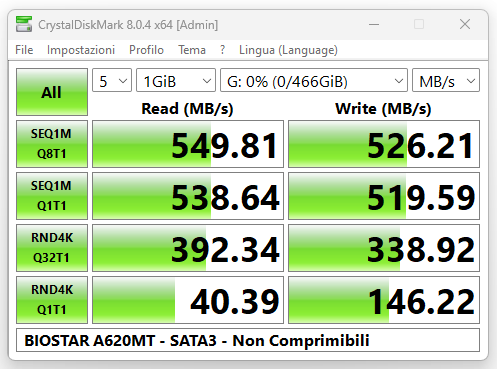Open the File menu
497x369 pixels.
tap(24, 50)
